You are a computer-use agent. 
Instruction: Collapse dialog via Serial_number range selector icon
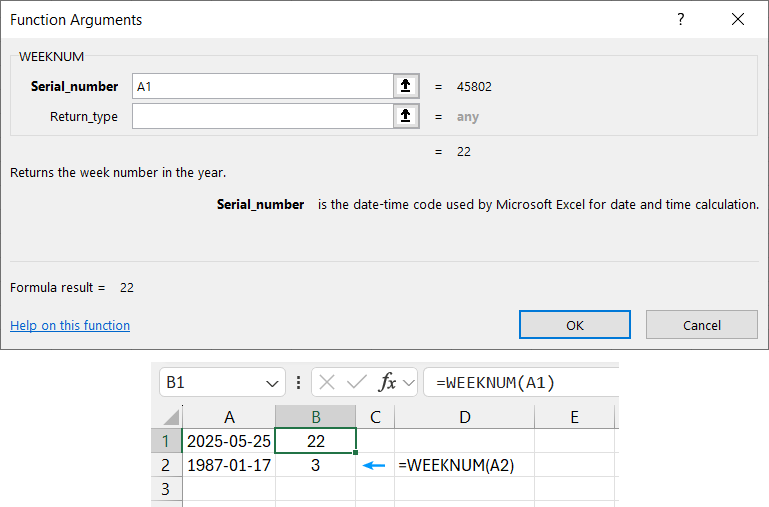click(x=406, y=86)
